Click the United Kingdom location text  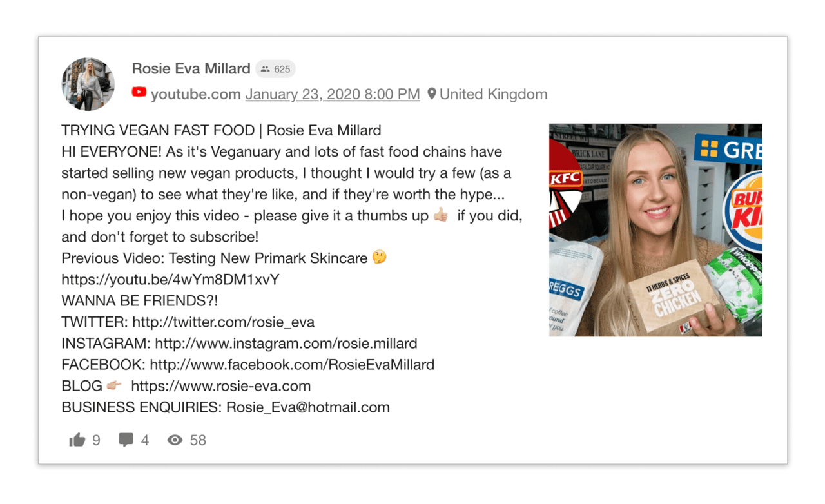493,94
